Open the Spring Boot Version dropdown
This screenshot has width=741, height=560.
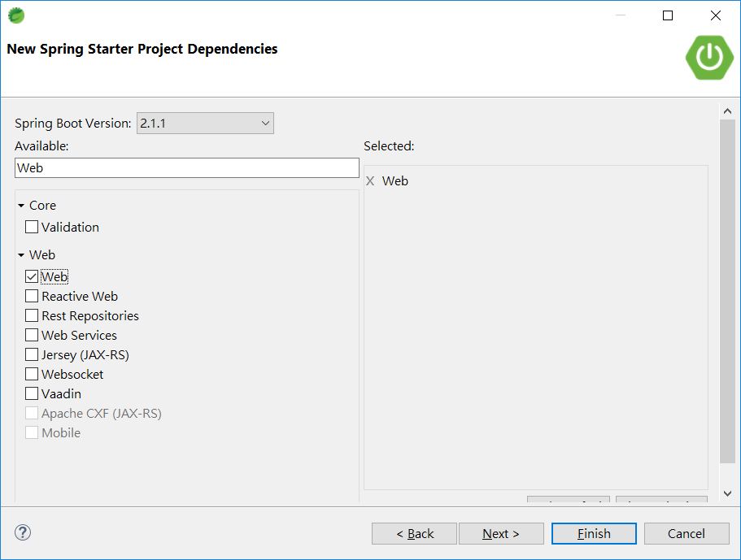click(205, 124)
